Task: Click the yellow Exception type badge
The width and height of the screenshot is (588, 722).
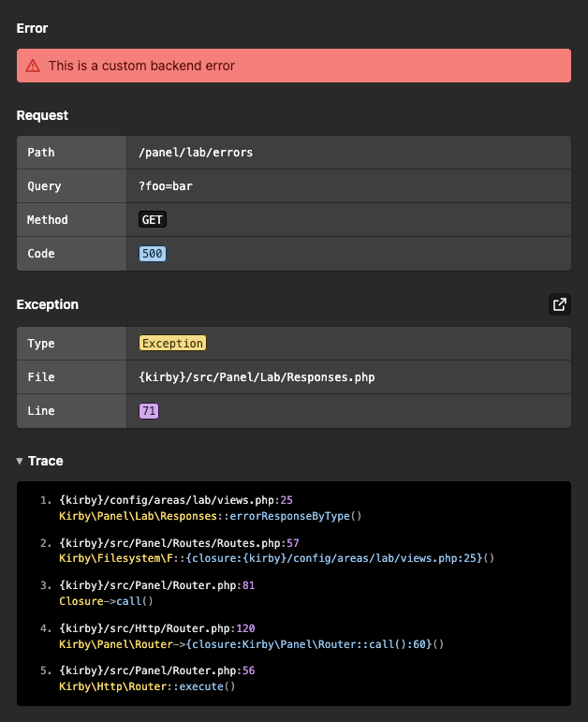Action: coord(172,343)
